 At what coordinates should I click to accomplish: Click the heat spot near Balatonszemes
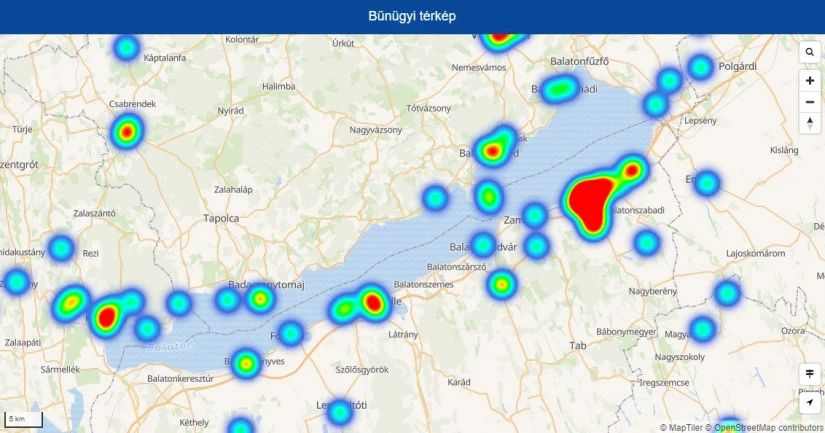pos(502,285)
